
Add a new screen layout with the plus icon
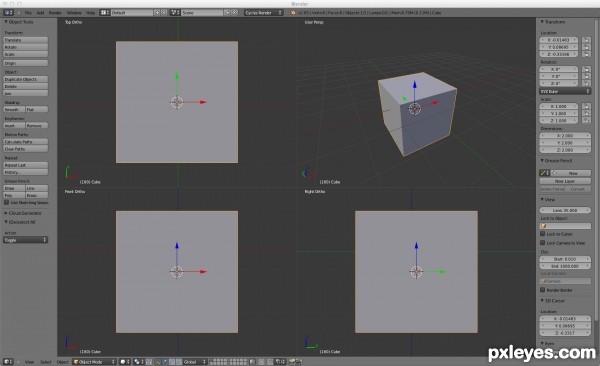coord(157,13)
